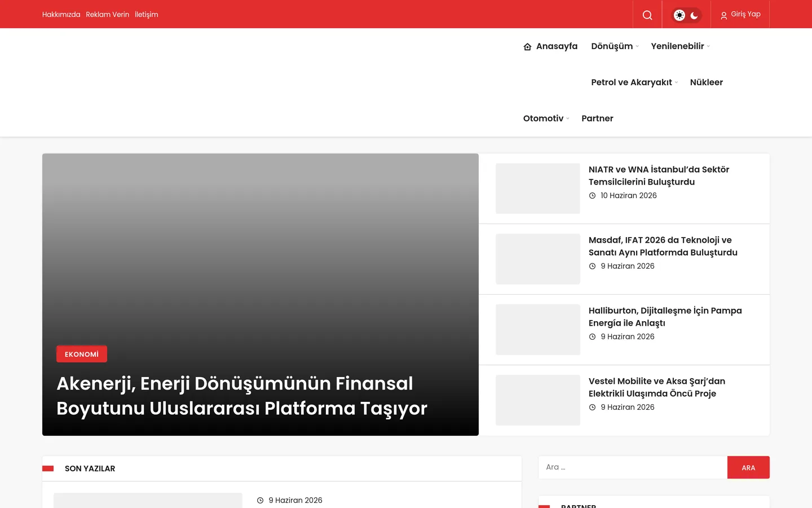Open the Reklam Verin link

(x=108, y=15)
